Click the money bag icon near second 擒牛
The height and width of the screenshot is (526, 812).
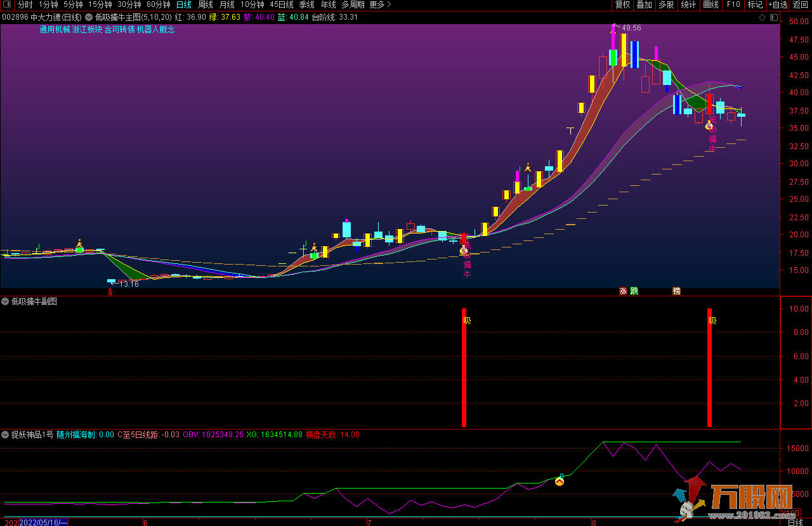(x=709, y=126)
